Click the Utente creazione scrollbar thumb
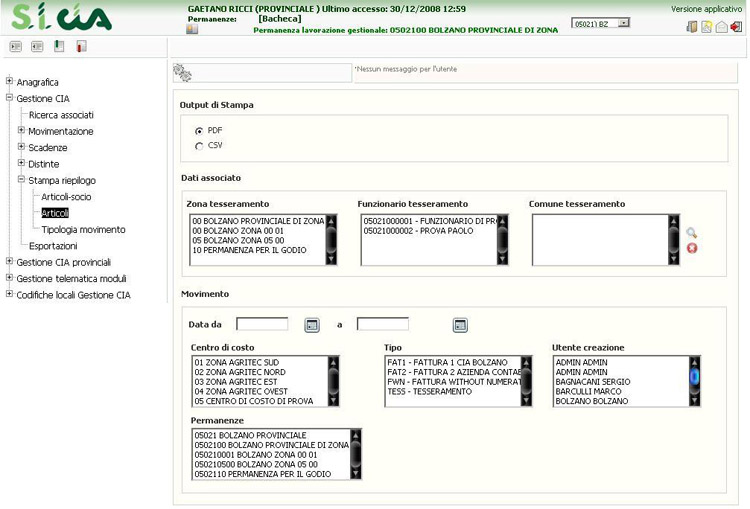The image size is (750, 509). 695,376
